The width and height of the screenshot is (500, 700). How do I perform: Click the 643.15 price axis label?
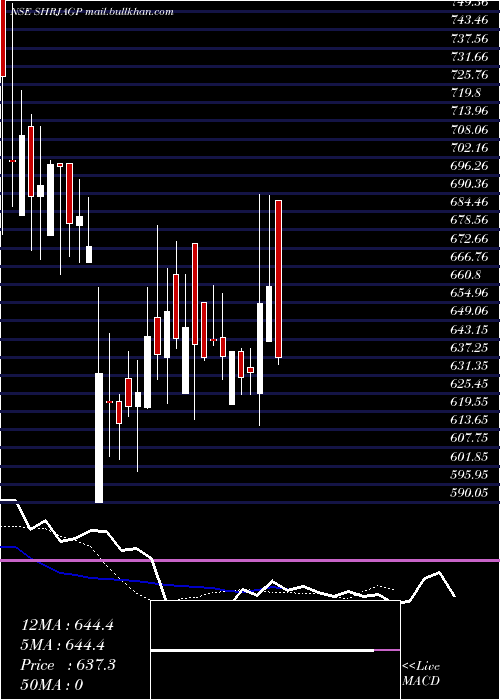pos(467,329)
